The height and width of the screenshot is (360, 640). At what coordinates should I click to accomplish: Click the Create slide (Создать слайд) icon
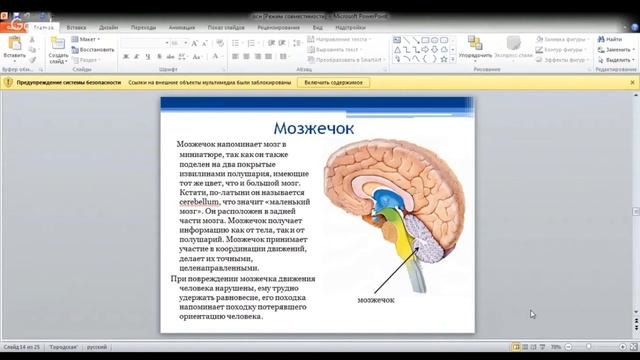(x=58, y=44)
